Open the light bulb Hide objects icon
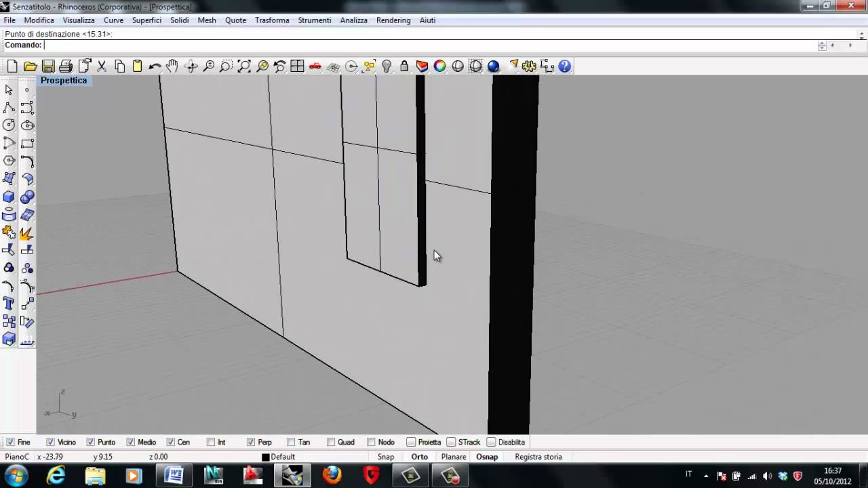The image size is (868, 488). [x=387, y=66]
